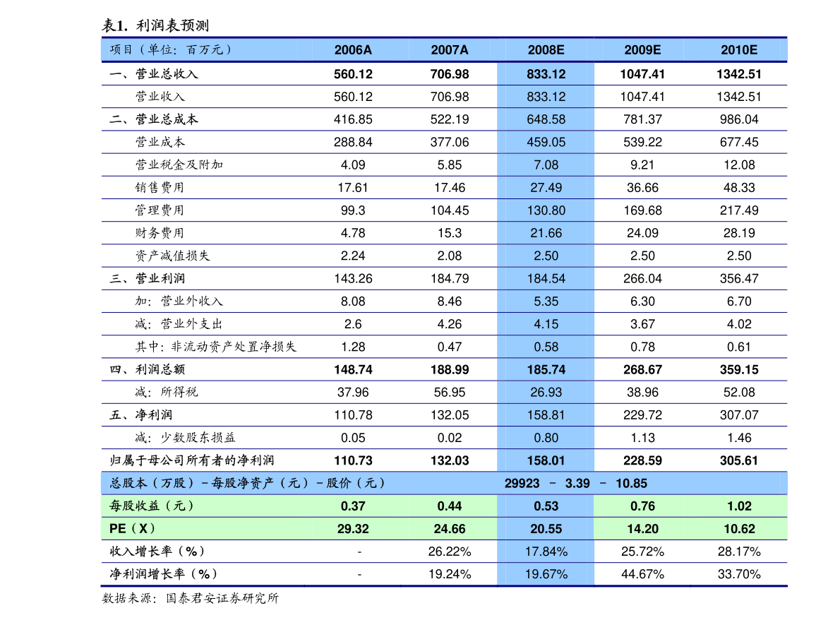Screen dimensions: 840x620
Task: Click the bold 185.74 cell
Action: [x=546, y=369]
